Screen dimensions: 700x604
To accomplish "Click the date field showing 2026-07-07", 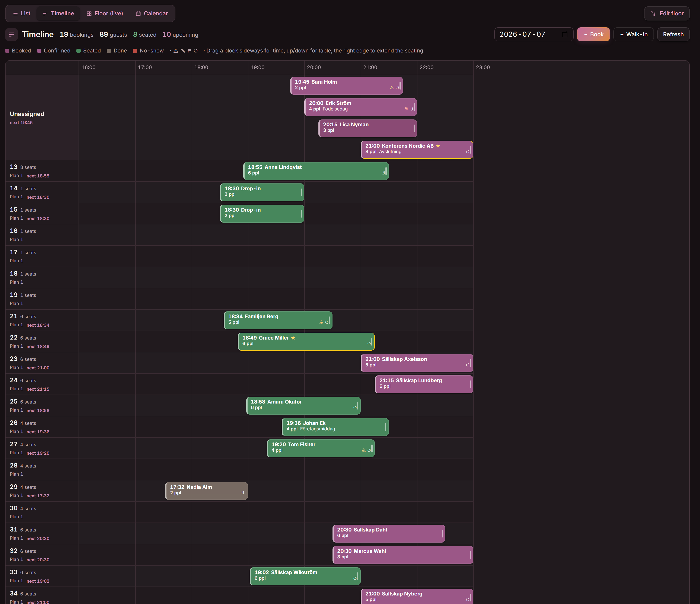I will click(534, 34).
